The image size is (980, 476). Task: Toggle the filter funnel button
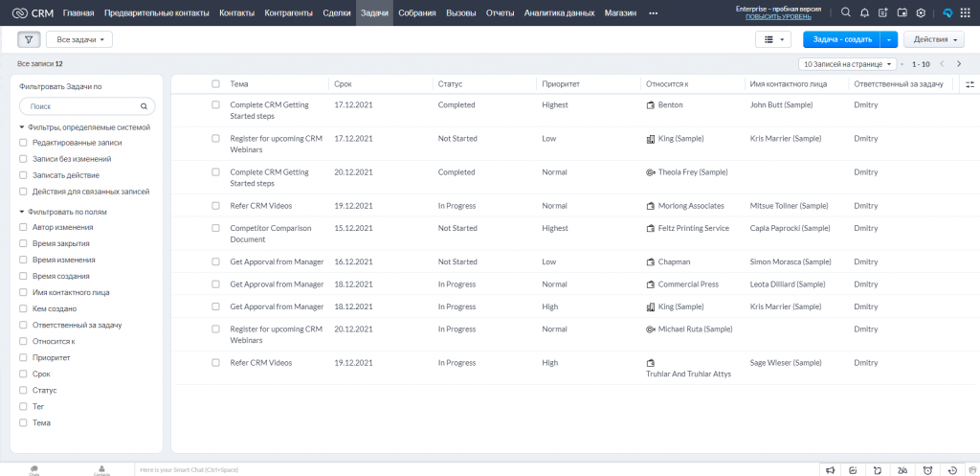pos(29,39)
